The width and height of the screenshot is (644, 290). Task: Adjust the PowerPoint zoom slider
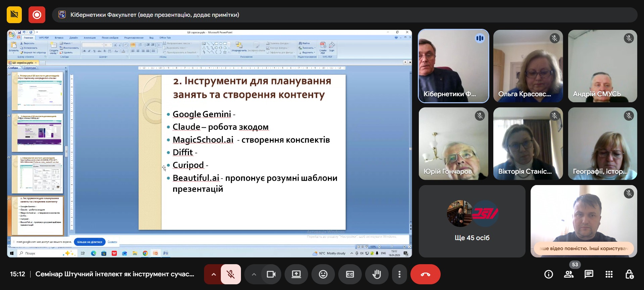pos(391,247)
